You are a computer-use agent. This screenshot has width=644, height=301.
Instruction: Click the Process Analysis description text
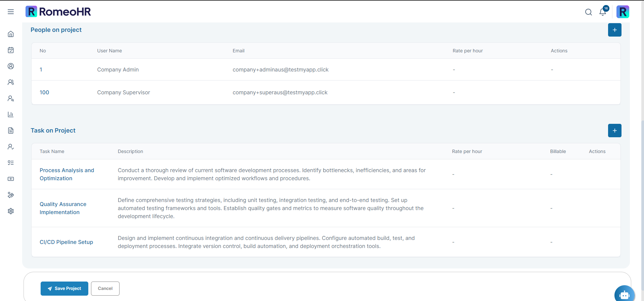272,174
